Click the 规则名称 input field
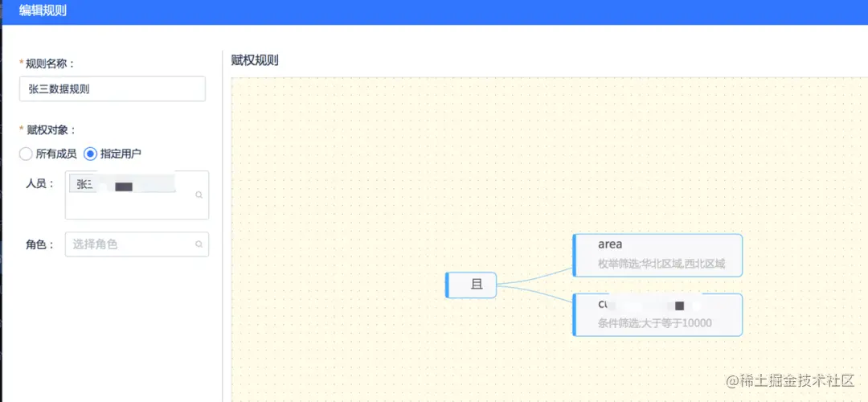The height and width of the screenshot is (402, 868). [x=113, y=89]
